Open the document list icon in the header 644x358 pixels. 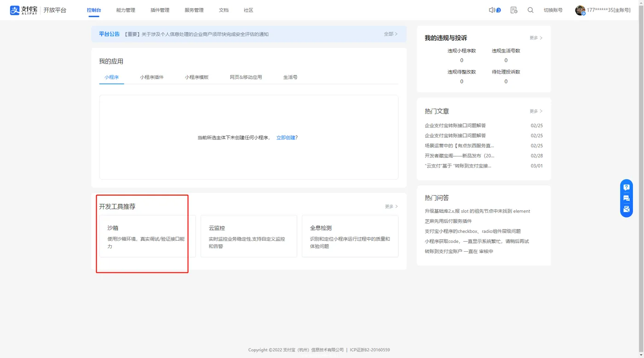(514, 10)
